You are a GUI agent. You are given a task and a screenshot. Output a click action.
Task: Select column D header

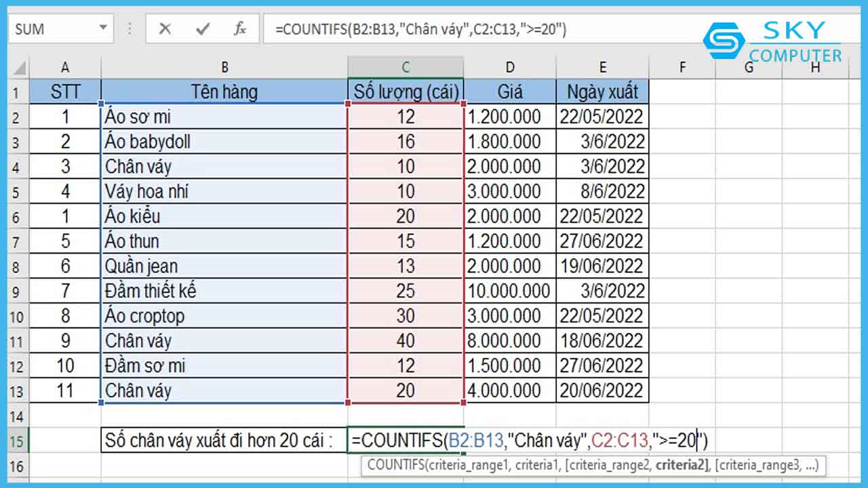(x=510, y=67)
